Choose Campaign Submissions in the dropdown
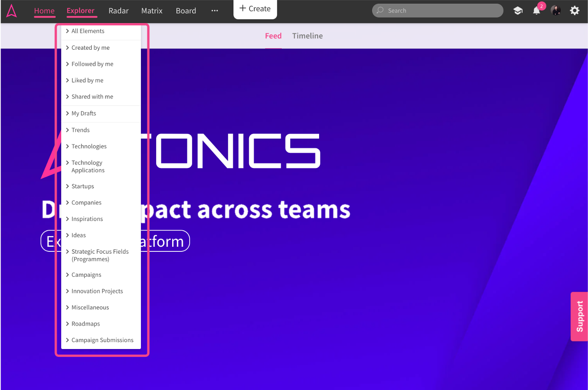 [102, 340]
